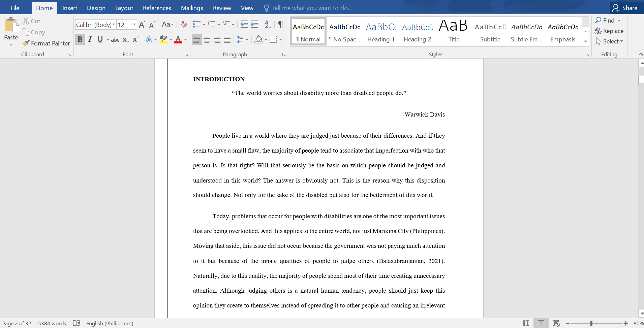Open the font name dropdown
This screenshot has height=328, width=644.
pos(114,25)
